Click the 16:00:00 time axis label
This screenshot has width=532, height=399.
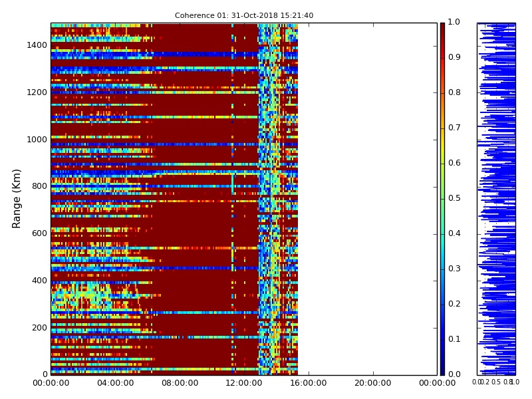309,383
